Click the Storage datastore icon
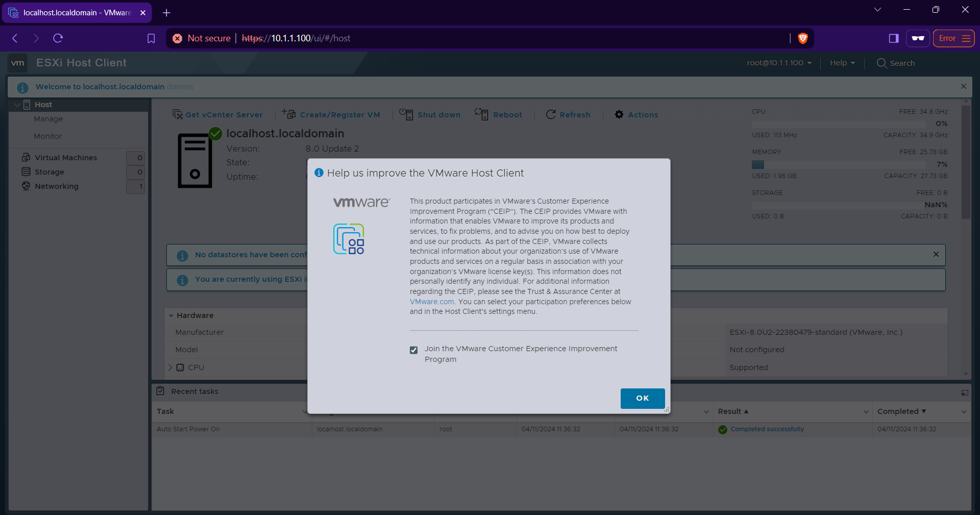Image resolution: width=980 pixels, height=515 pixels. click(x=26, y=171)
